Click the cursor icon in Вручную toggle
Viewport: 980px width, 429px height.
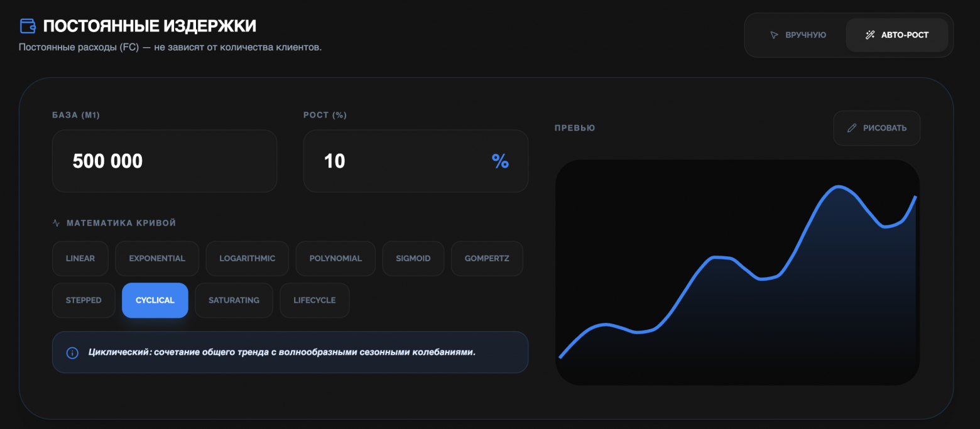tap(775, 35)
